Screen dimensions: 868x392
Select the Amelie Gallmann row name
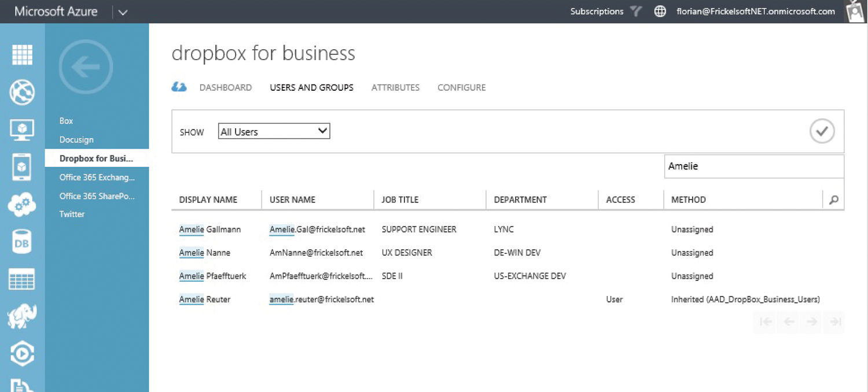tap(210, 230)
